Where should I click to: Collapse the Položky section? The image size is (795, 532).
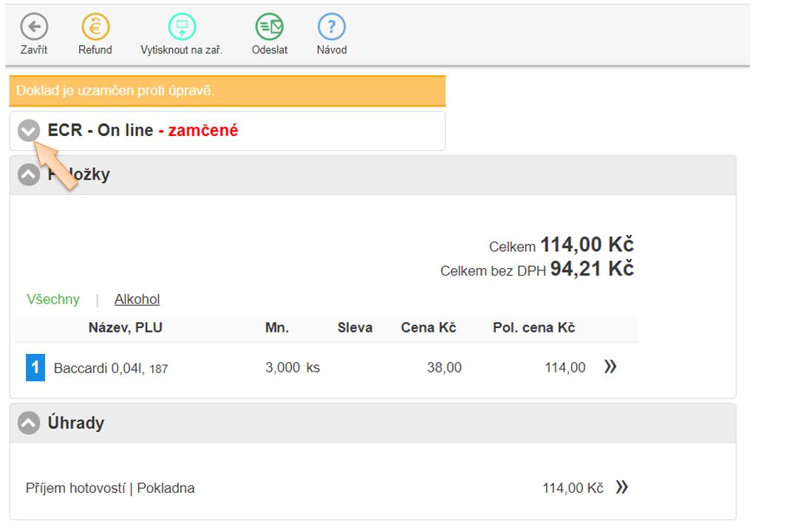pos(29,175)
